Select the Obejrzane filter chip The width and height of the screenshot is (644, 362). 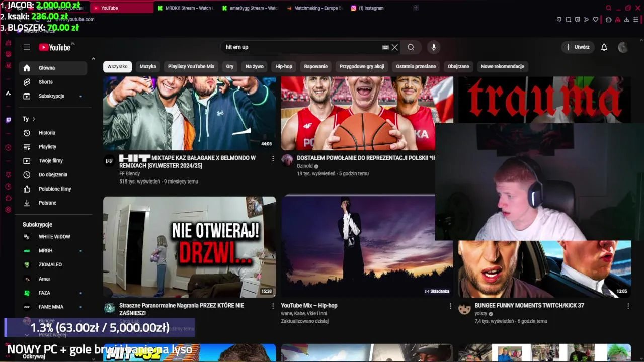tap(458, 66)
